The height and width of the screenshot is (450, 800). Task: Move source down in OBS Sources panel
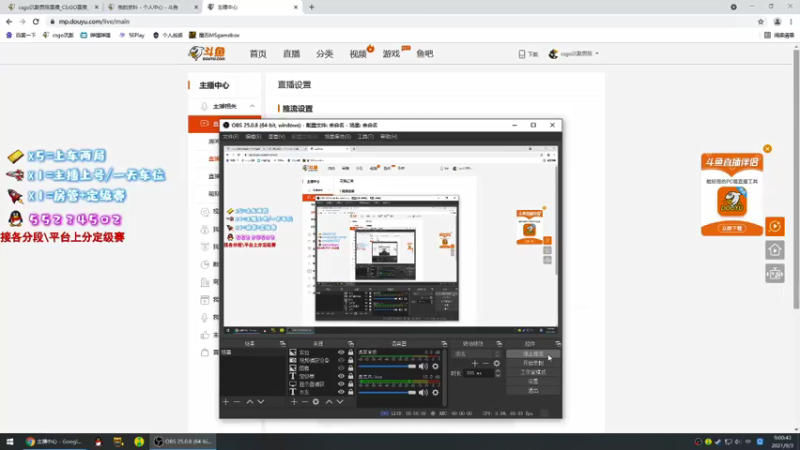point(340,402)
